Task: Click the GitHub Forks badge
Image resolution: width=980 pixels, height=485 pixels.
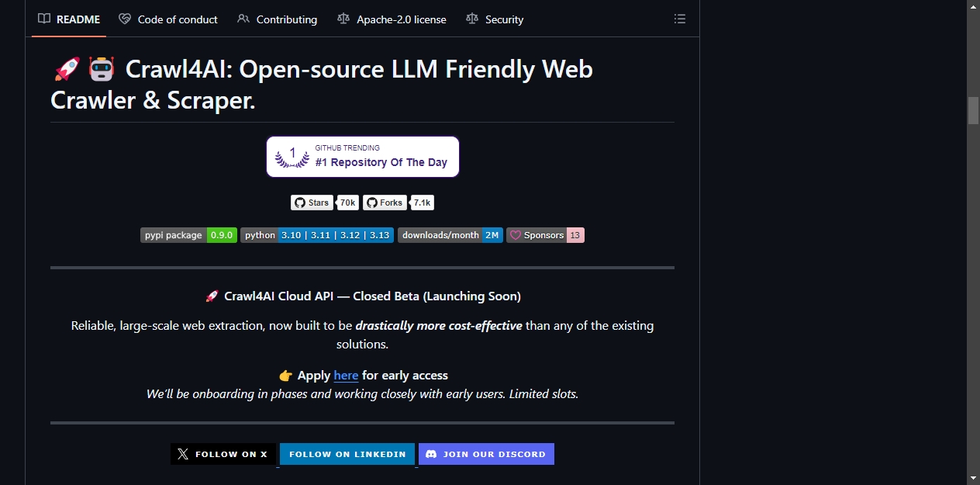Action: [x=385, y=203]
